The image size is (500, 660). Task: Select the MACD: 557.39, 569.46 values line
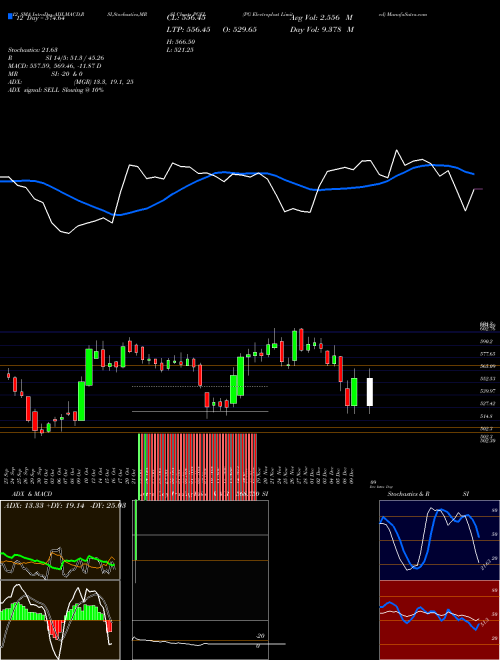coord(54,66)
